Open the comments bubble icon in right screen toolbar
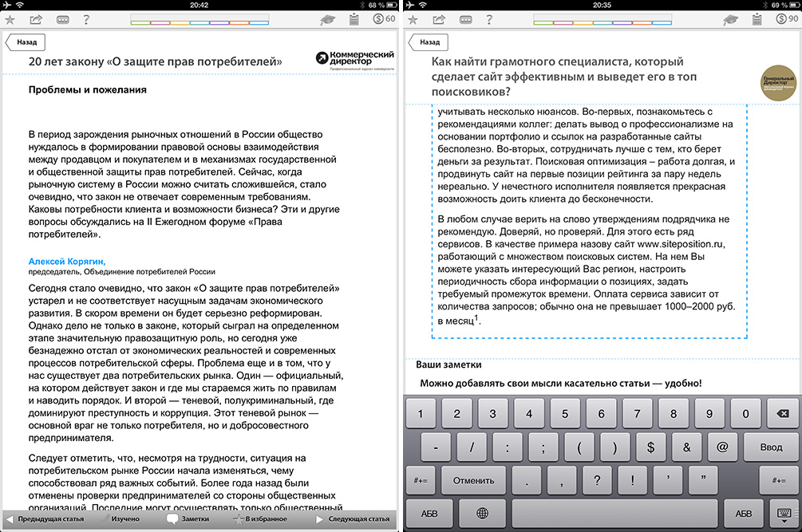The width and height of the screenshot is (802, 532). 465,20
